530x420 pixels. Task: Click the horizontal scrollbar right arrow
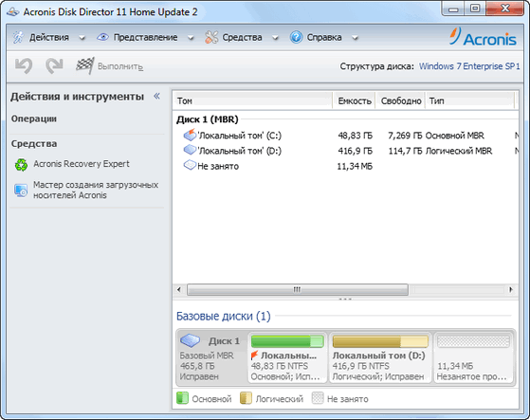pyautogui.click(x=511, y=289)
